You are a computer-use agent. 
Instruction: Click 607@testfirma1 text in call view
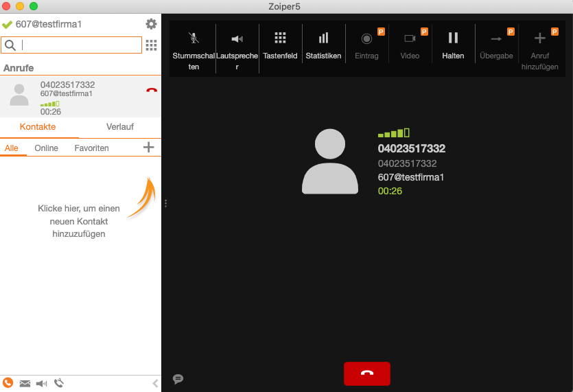point(411,177)
